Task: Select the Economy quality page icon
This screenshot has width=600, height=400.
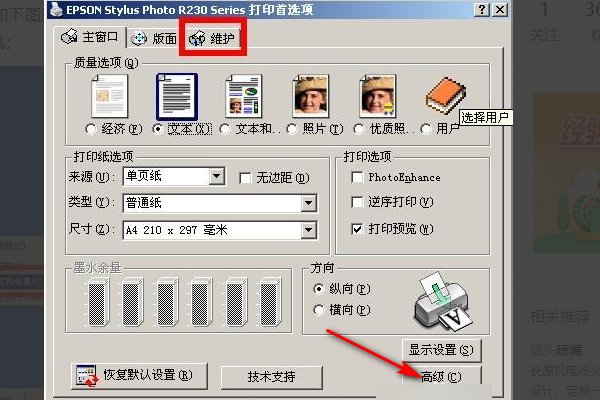Action: click(109, 96)
